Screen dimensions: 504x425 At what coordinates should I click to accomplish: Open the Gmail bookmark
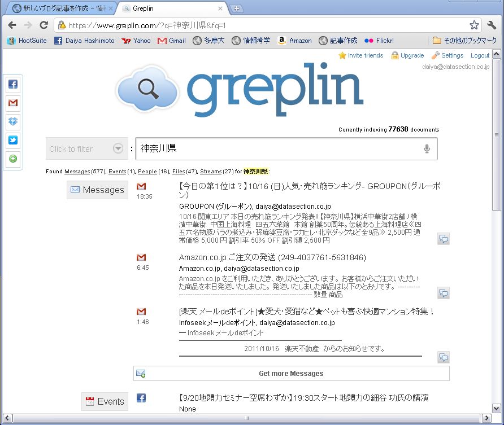(172, 41)
